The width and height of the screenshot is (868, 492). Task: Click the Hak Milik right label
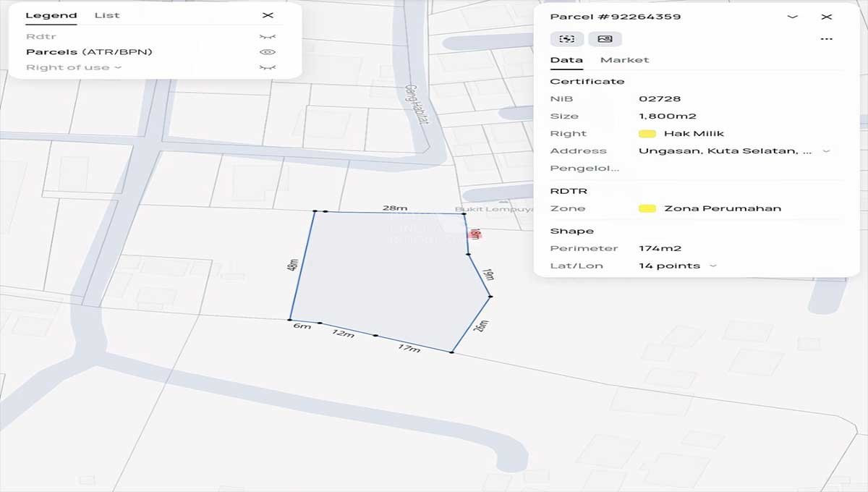[x=694, y=134]
